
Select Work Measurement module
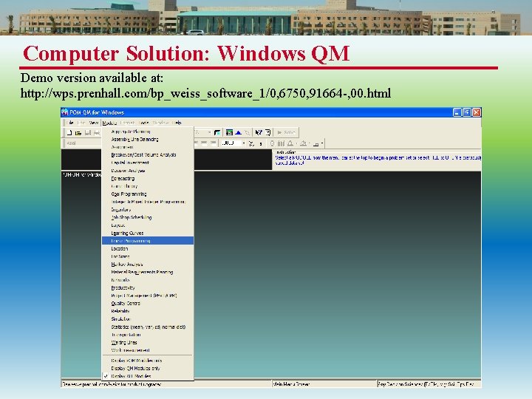coord(148,350)
